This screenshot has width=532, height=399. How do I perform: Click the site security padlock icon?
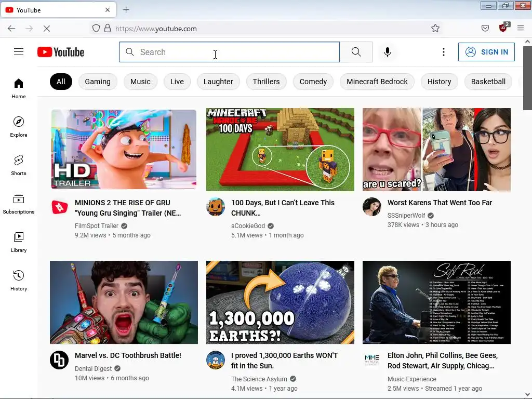click(108, 29)
